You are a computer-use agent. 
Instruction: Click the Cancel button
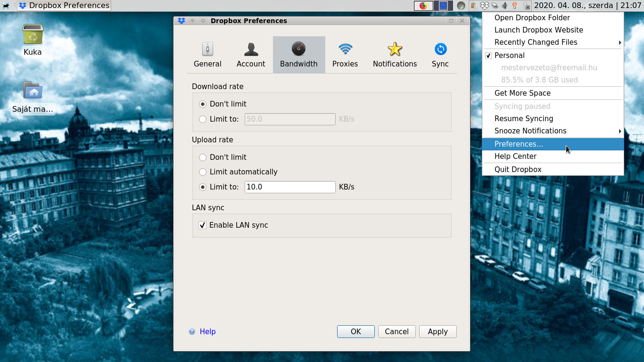397,332
